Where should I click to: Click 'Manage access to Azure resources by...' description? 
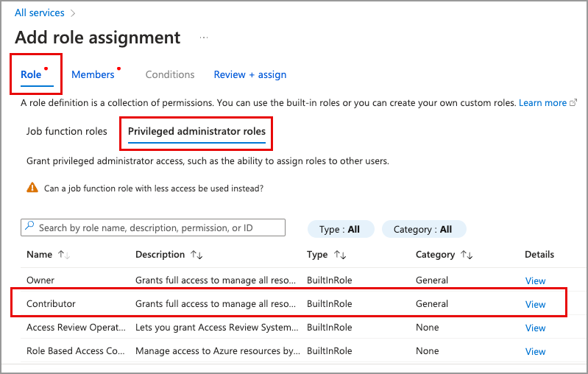(218, 351)
